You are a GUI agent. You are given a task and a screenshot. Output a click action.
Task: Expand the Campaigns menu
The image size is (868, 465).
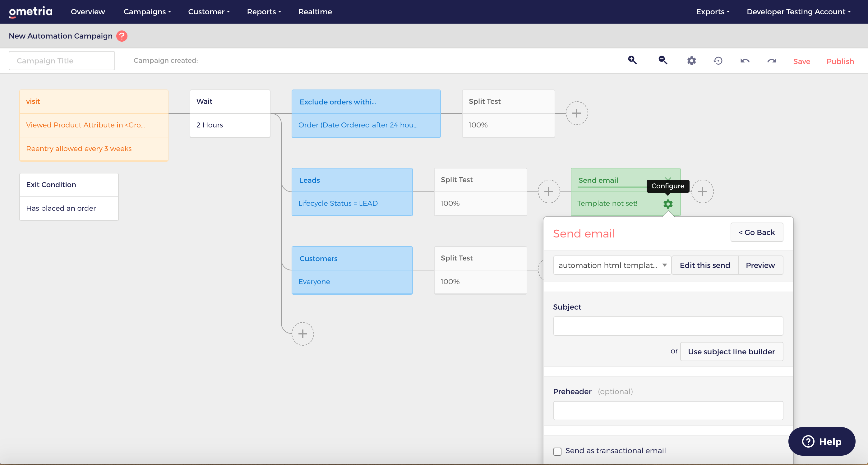point(147,12)
